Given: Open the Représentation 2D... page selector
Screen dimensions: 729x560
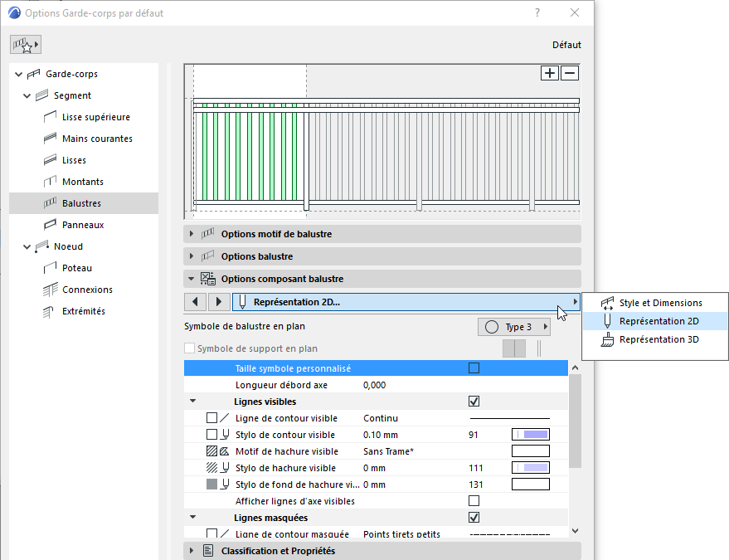Looking at the screenshot, I should pos(406,302).
